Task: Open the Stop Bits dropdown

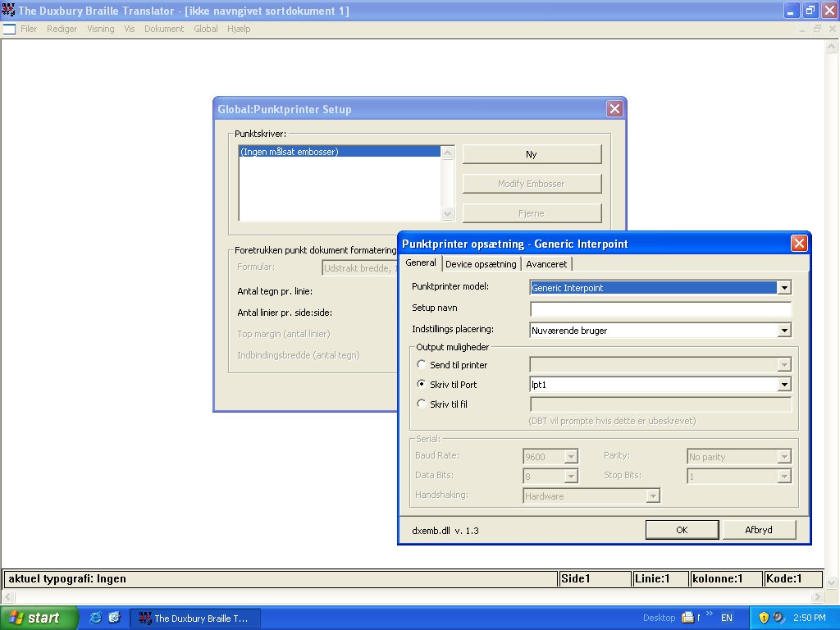Action: (784, 476)
